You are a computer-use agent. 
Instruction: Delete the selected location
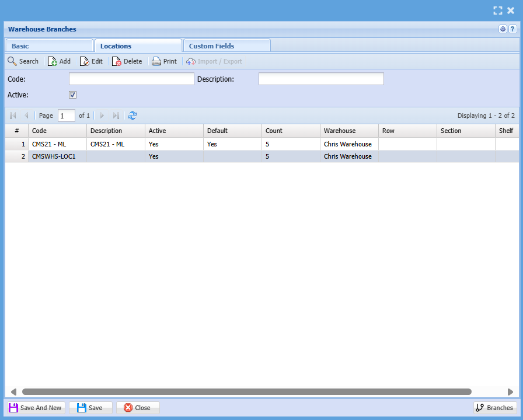(127, 61)
